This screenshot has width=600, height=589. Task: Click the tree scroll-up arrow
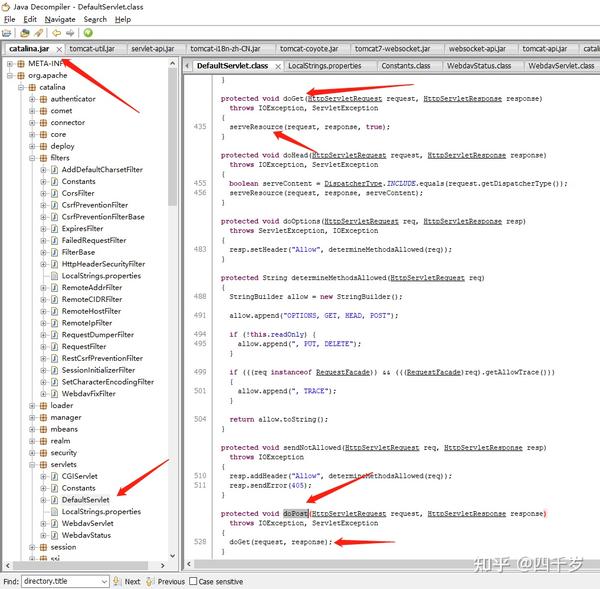click(173, 63)
